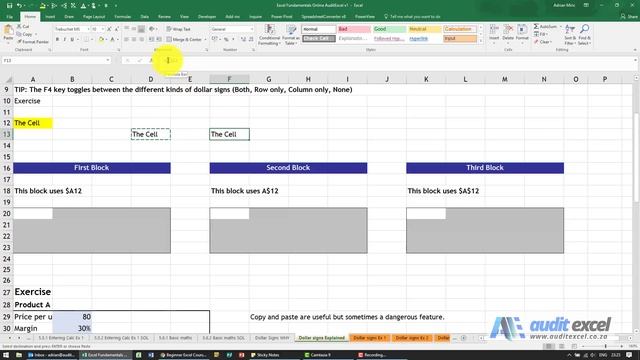Click Tell me what you want to do
The image size is (640, 360).
point(412,17)
